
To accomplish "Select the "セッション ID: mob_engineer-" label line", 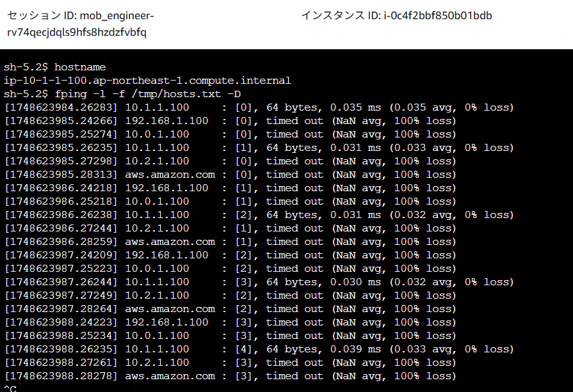I will coord(81,16).
